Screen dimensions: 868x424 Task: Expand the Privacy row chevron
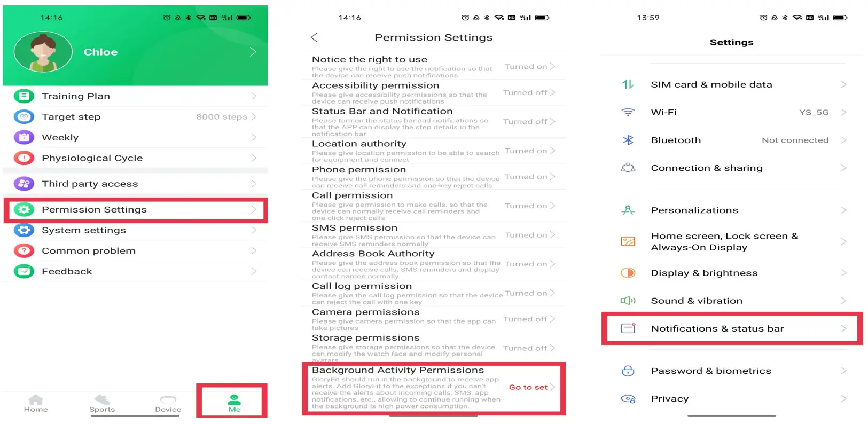click(x=843, y=399)
